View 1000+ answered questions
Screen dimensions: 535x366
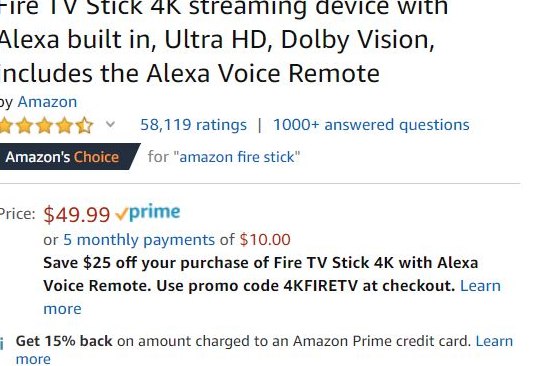tap(371, 125)
